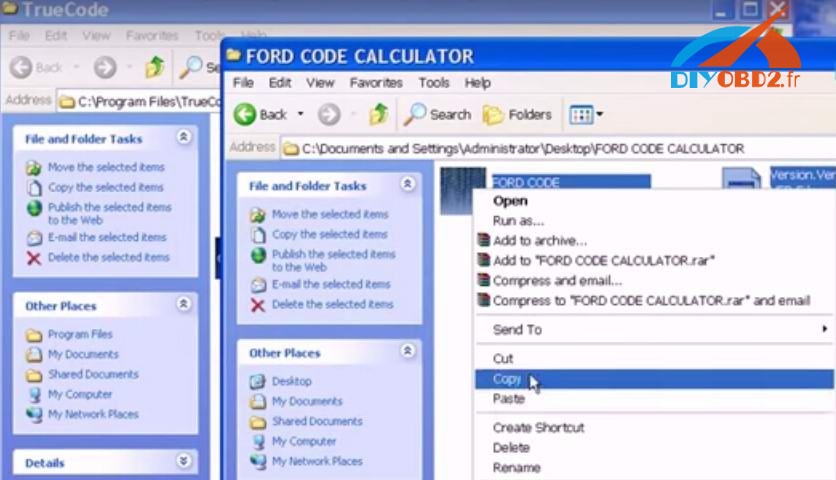This screenshot has height=480, width=836.
Task: Choose Rename in context menu
Action: tap(655, 468)
